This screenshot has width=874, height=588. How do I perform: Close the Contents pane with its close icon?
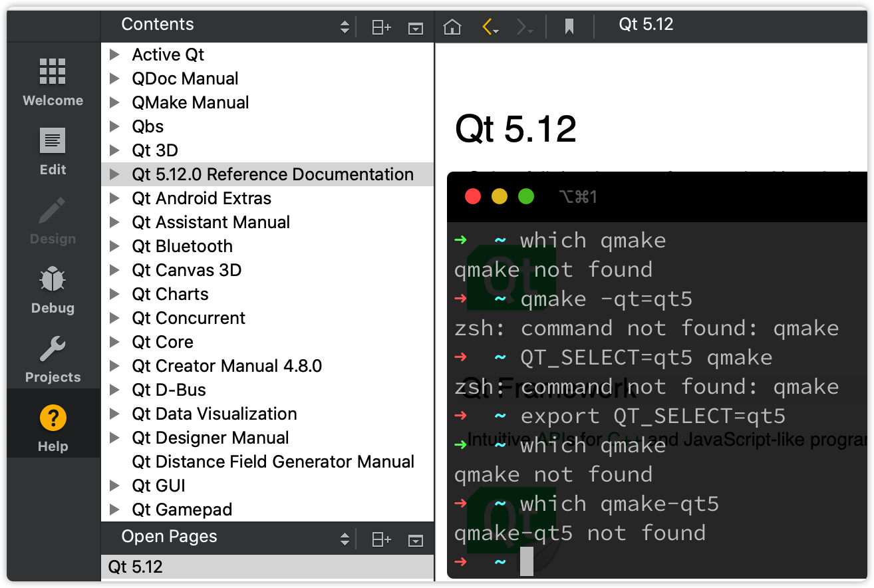416,28
